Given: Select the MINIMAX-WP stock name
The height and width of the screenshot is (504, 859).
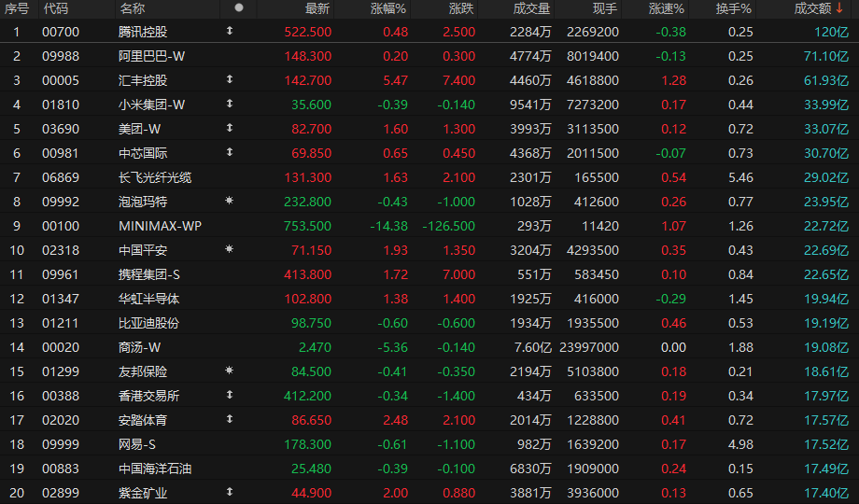Looking at the screenshot, I should pos(160,226).
